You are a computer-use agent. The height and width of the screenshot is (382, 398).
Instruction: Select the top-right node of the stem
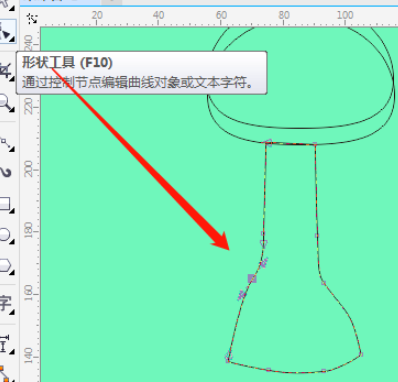(x=315, y=144)
